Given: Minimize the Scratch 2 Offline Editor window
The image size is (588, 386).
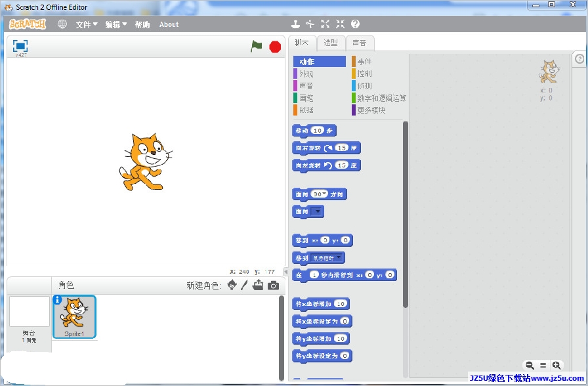Looking at the screenshot, I should [x=535, y=5].
